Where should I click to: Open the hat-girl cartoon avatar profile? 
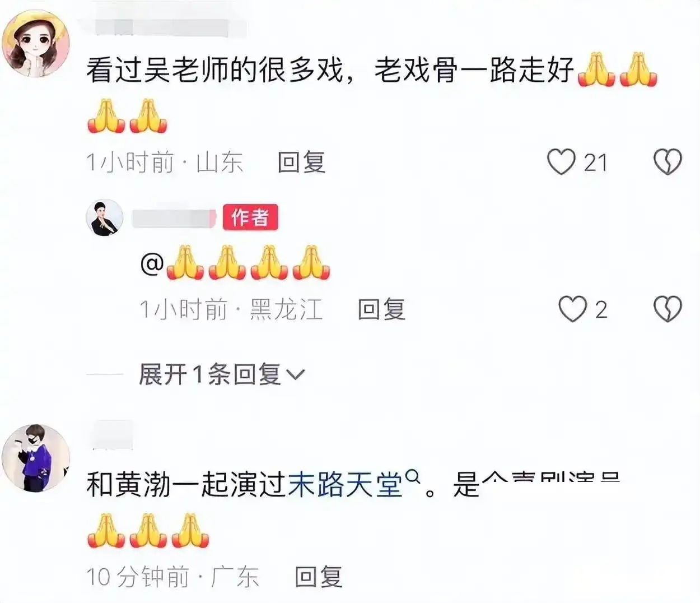point(35,43)
